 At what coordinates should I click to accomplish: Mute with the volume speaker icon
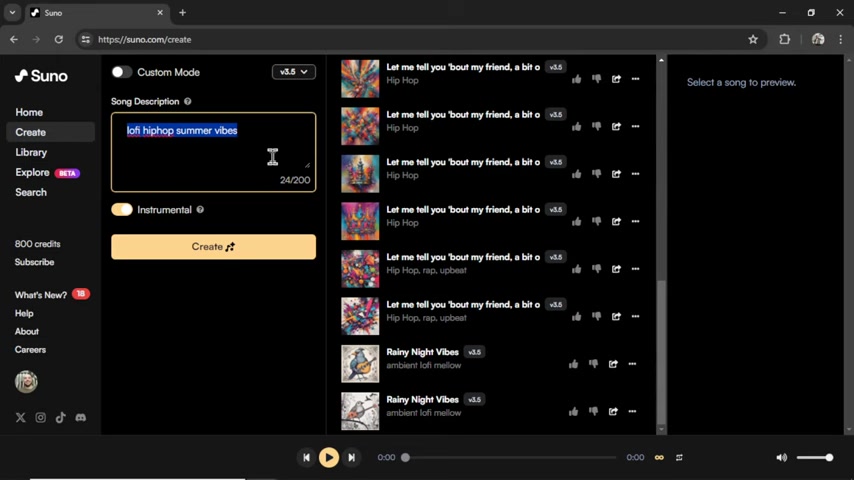point(782,458)
